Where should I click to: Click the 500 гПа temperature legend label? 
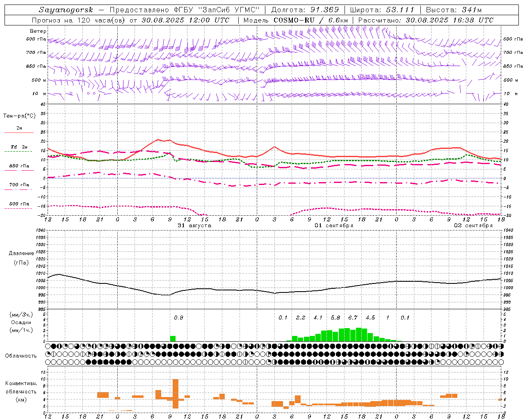(19, 204)
